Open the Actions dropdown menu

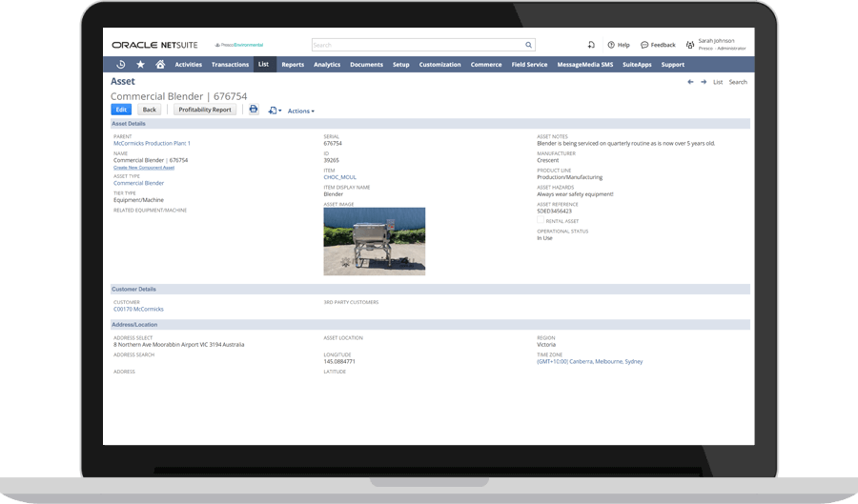301,111
